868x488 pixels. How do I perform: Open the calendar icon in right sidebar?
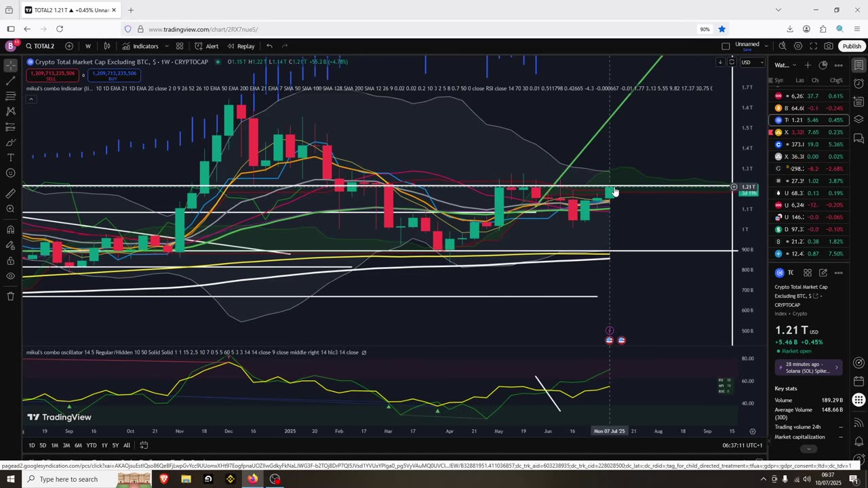(859, 381)
